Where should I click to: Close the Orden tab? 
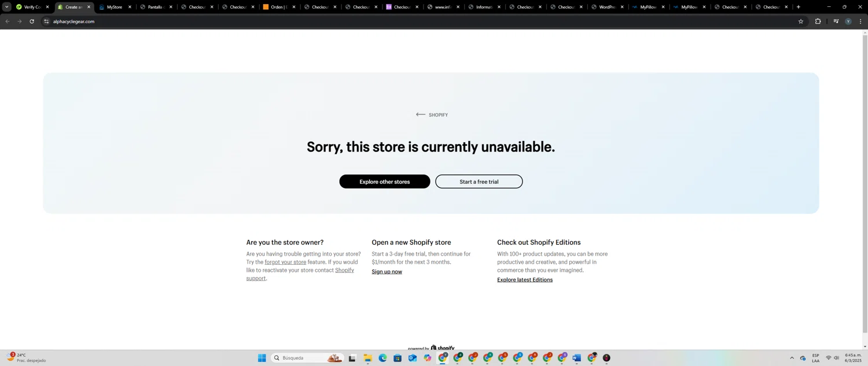tap(294, 7)
